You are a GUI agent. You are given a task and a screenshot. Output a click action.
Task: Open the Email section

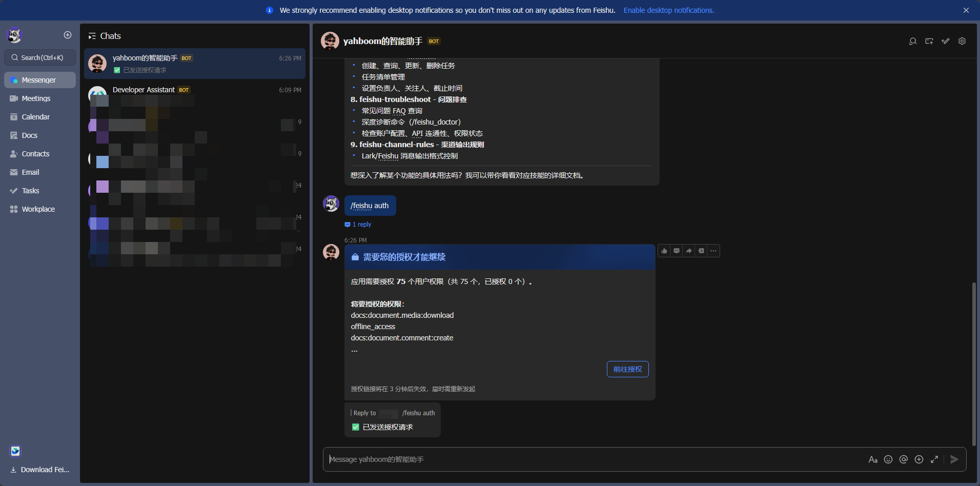pos(40,172)
